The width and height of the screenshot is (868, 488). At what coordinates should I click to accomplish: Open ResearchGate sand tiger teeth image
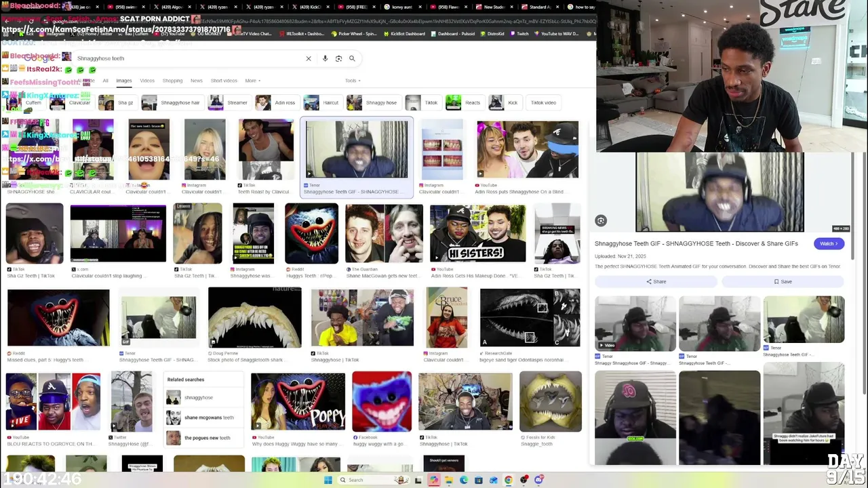coord(530,317)
